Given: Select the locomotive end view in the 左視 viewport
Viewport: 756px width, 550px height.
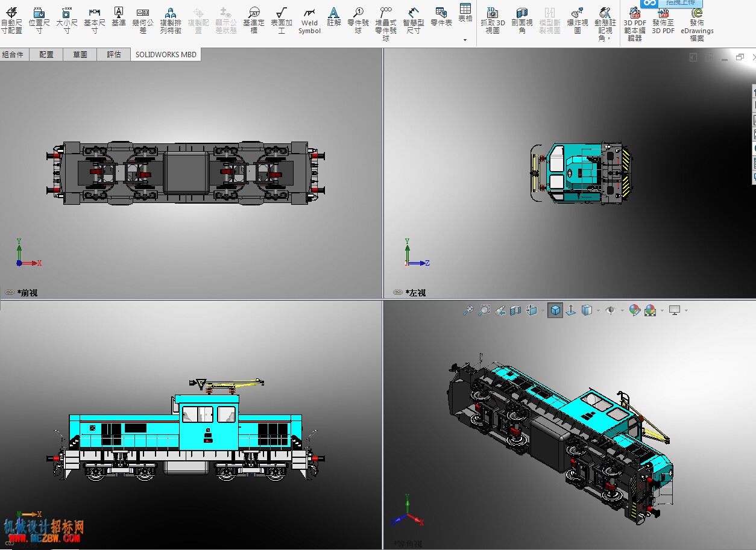Looking at the screenshot, I should 581,172.
